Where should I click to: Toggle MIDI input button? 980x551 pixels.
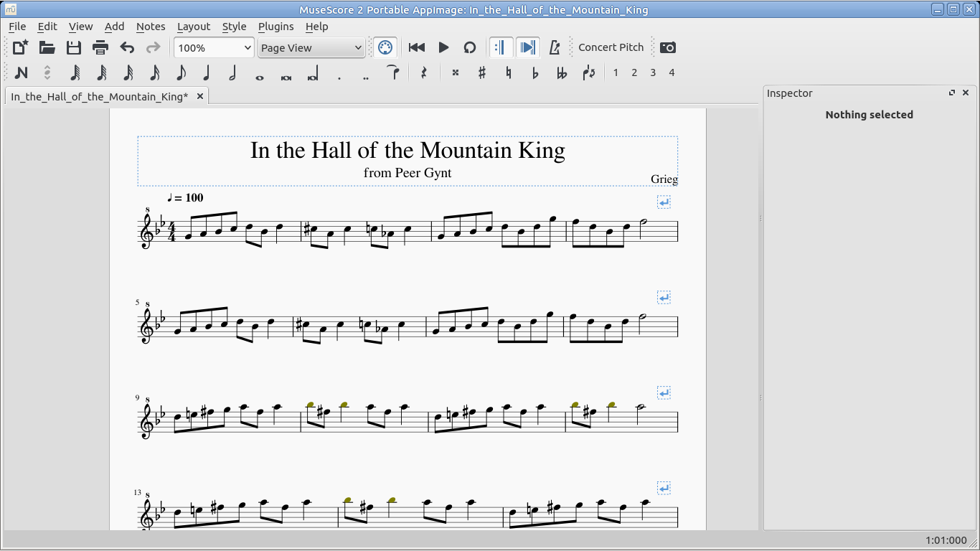pos(385,47)
